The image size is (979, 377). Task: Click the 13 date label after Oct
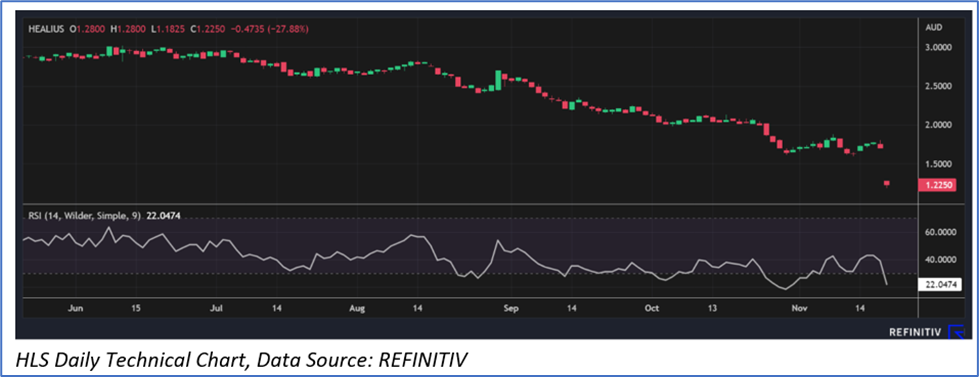click(712, 308)
